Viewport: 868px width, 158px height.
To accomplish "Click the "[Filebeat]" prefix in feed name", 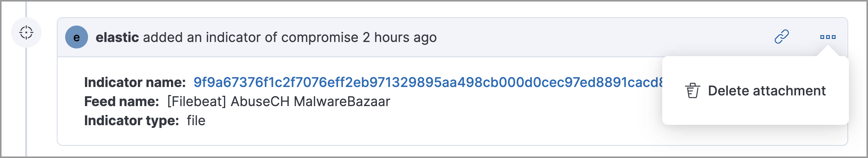I will point(197,101).
